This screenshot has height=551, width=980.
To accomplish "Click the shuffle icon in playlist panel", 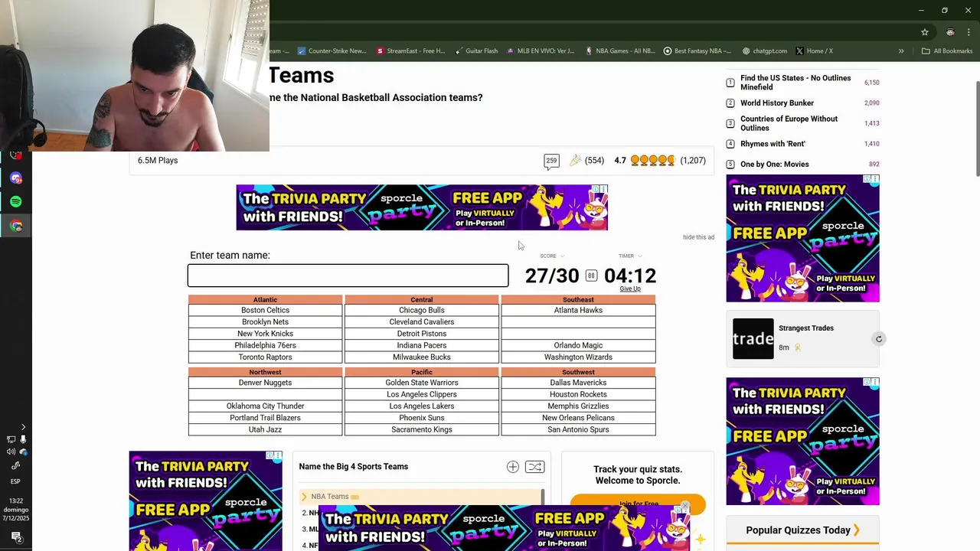I will tap(534, 467).
